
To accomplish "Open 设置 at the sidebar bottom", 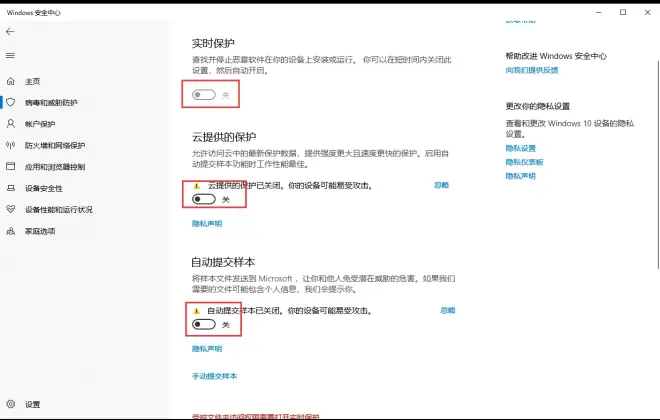I will coord(32,404).
